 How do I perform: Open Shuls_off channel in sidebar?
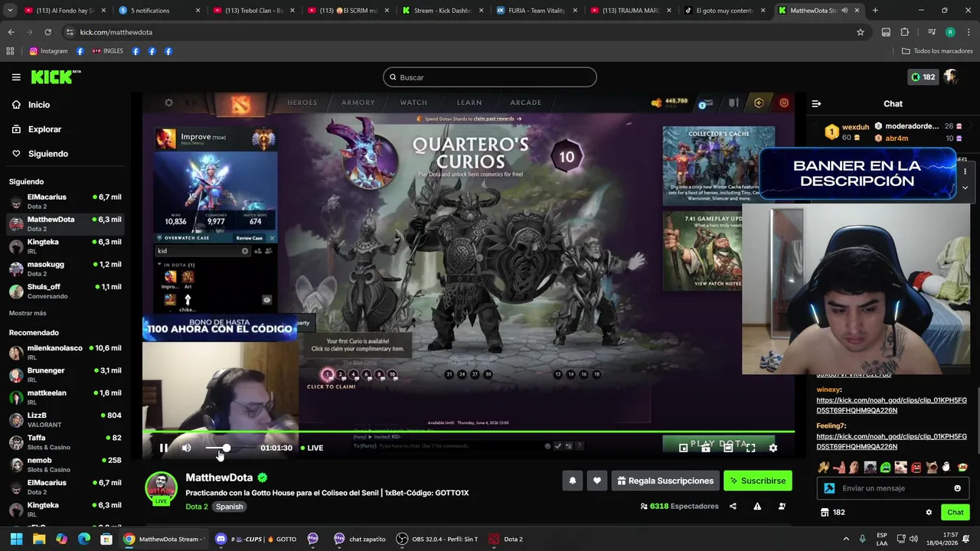click(65, 291)
